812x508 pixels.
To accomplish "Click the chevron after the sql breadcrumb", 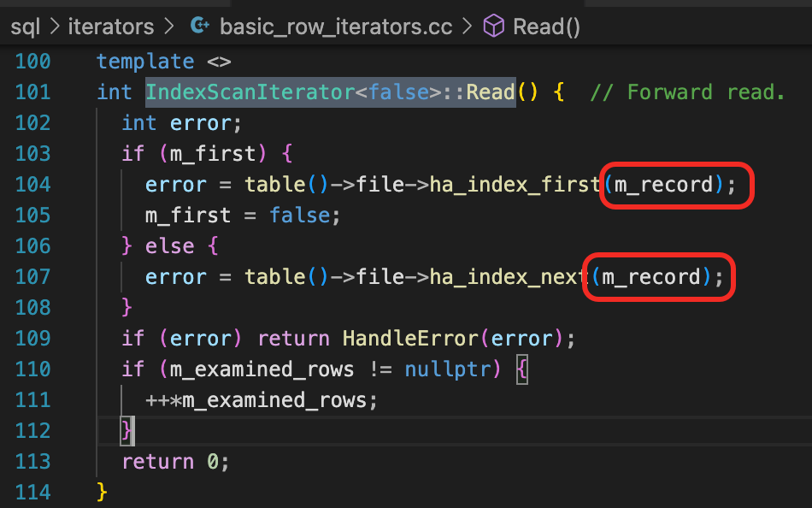I will [55, 27].
